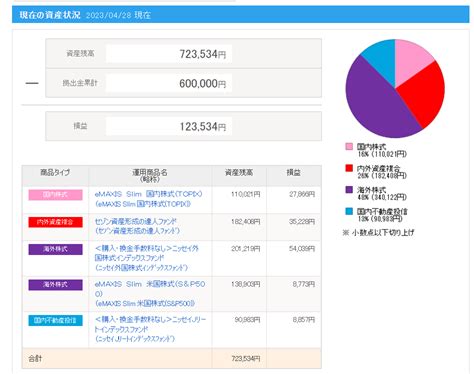Screen dimensions: 474x374
Task: Click the total 723,534円 in the 合計 row
Action: [x=246, y=359]
